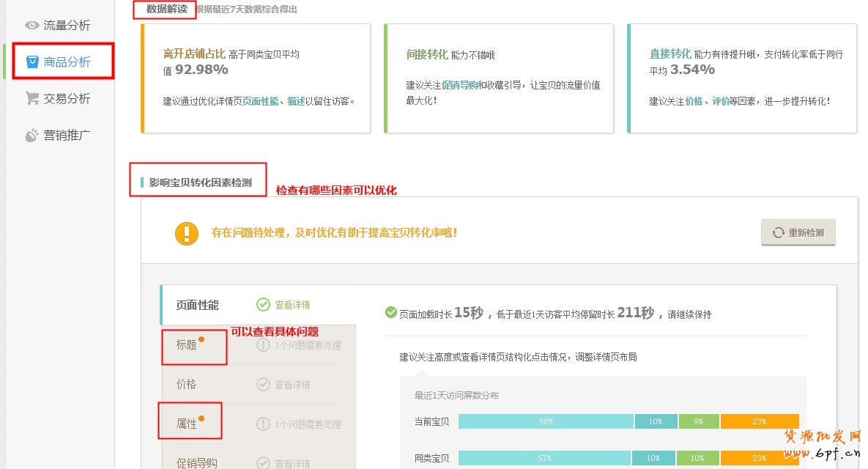868x469 pixels.
Task: Select the 价格 factor tab
Action: 187,384
